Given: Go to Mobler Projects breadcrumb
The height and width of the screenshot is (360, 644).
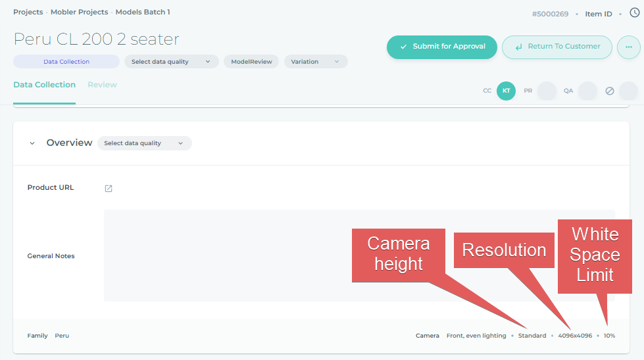Looking at the screenshot, I should pos(79,12).
